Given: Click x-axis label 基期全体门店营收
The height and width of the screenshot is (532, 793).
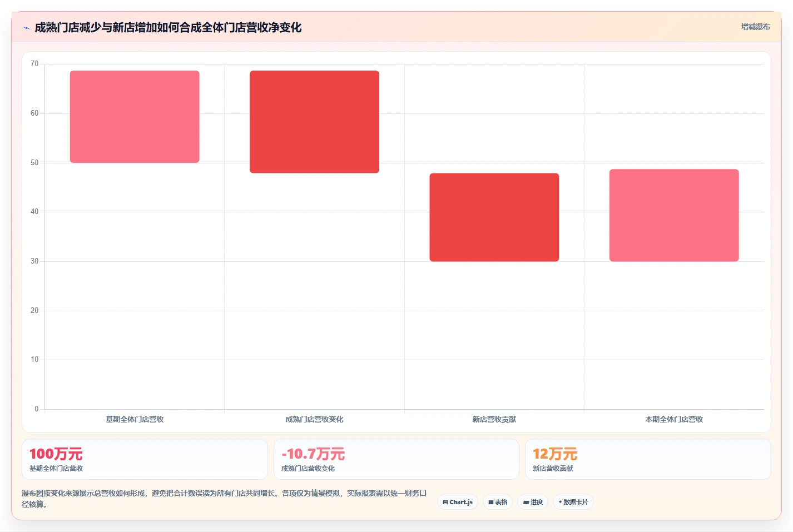Looking at the screenshot, I should (135, 419).
